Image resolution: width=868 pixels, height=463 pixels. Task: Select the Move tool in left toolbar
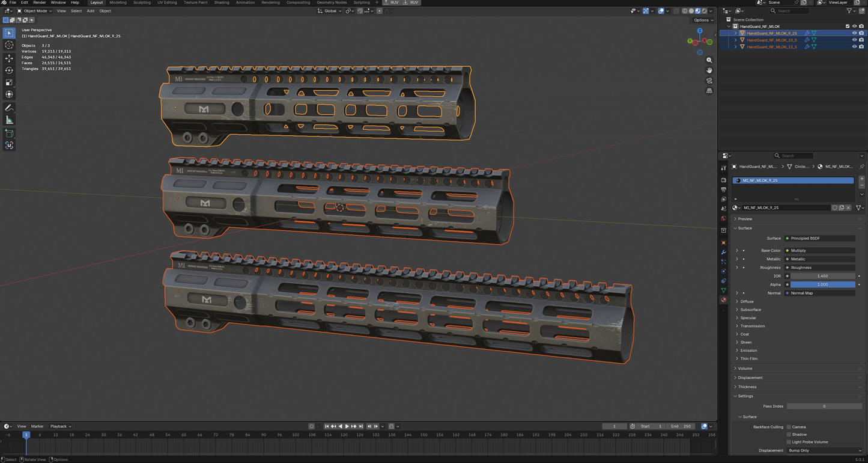pyautogui.click(x=9, y=58)
